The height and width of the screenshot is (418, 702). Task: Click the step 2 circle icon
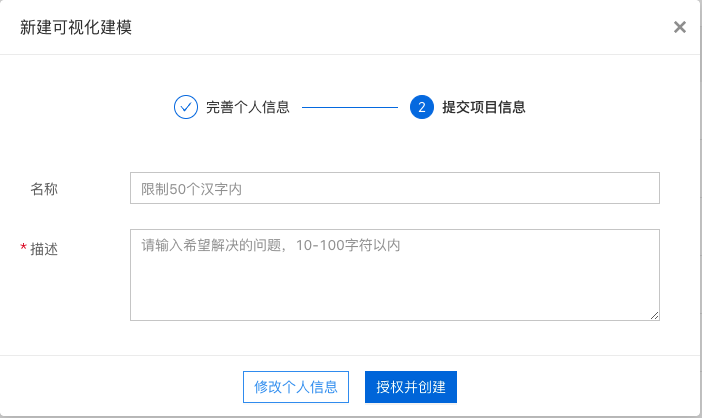(422, 107)
